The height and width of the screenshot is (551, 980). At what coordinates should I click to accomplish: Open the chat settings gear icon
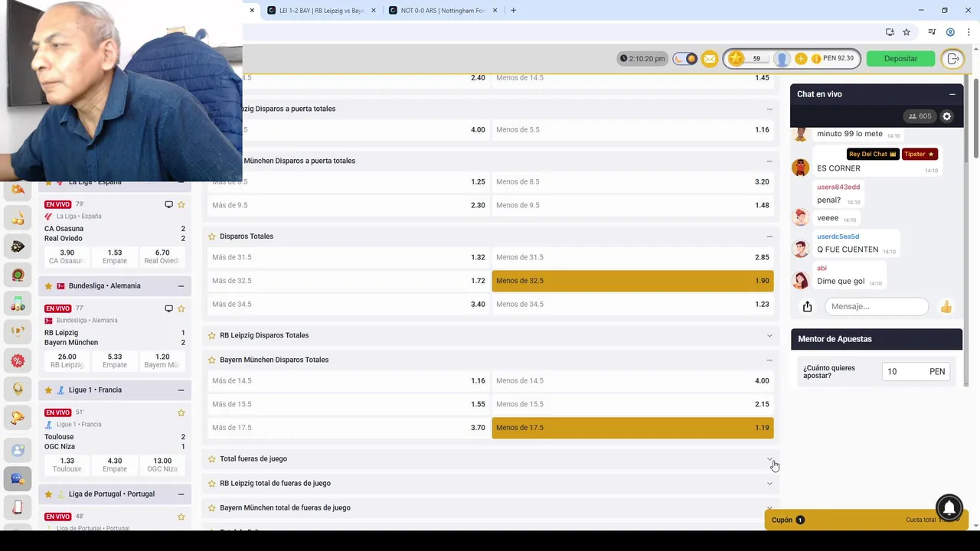click(x=947, y=116)
